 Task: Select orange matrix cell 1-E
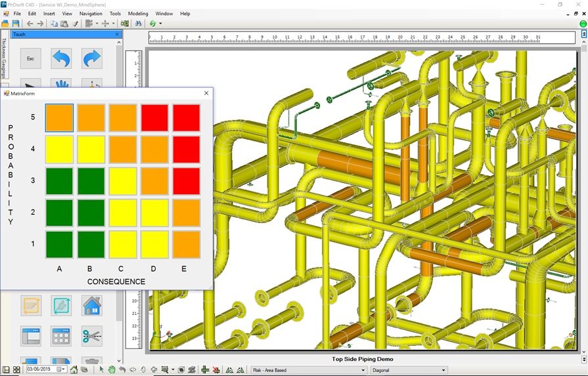pos(187,245)
